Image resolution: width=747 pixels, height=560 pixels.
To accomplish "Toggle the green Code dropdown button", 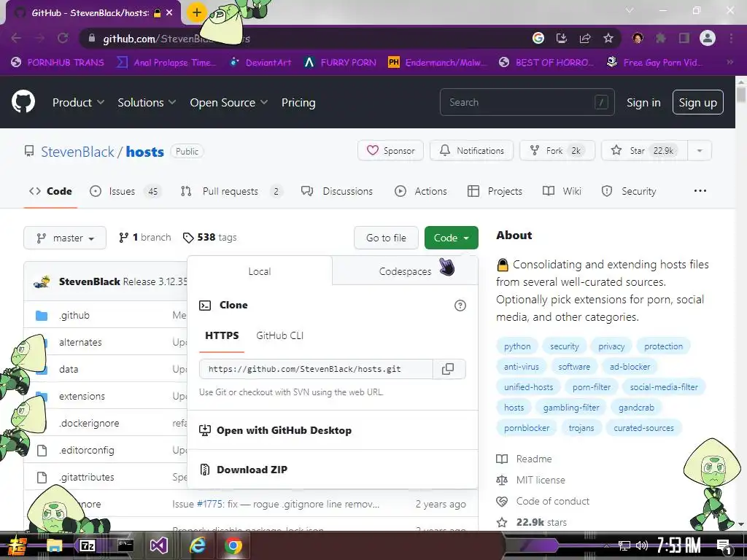I will pos(451,238).
